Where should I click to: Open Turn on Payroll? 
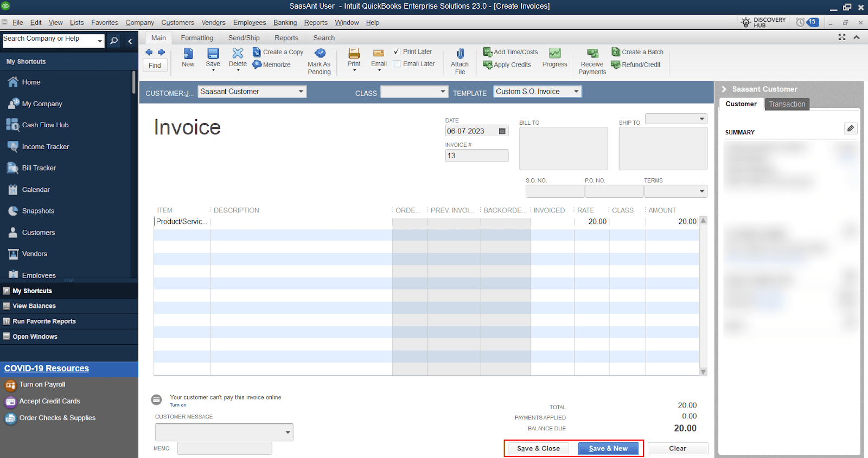coord(35,385)
